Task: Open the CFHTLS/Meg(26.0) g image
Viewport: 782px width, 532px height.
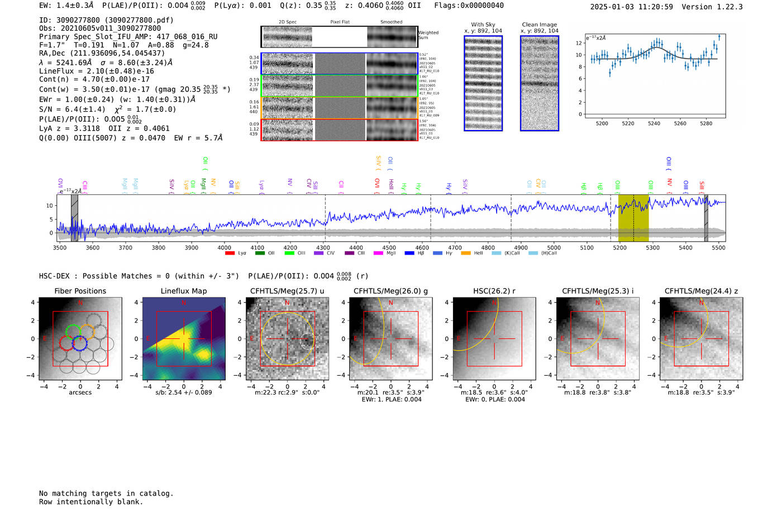Action: click(391, 339)
